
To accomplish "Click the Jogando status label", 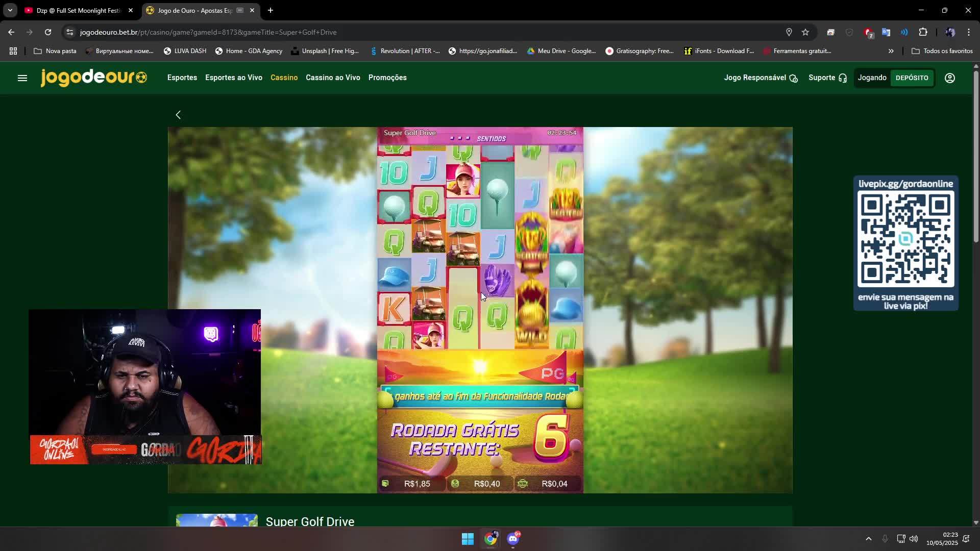I will pyautogui.click(x=872, y=78).
